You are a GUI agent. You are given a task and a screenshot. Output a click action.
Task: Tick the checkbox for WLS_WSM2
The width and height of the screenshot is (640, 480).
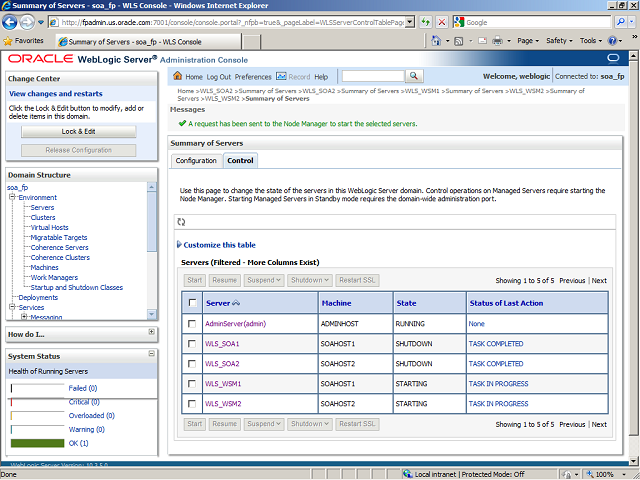coord(192,404)
